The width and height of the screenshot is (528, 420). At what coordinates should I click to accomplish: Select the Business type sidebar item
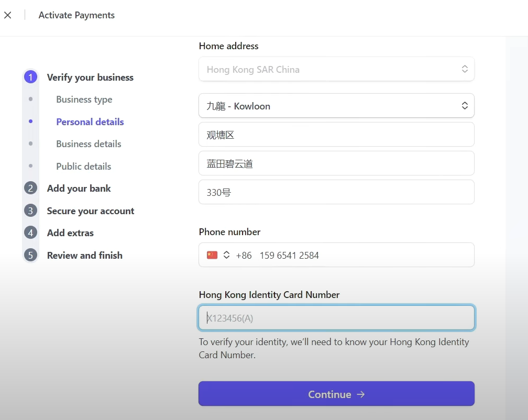tap(84, 100)
